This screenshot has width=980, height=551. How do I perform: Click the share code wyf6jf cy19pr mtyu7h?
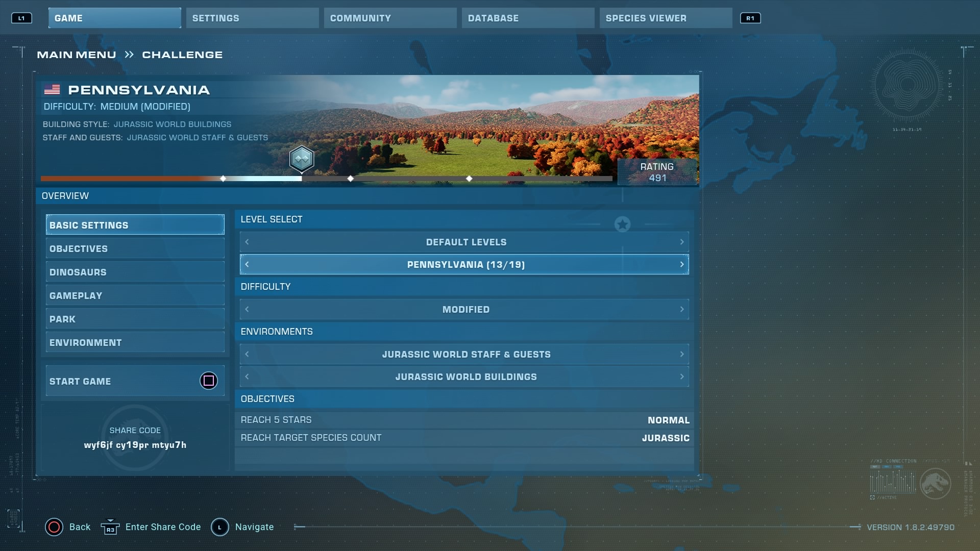(x=135, y=445)
